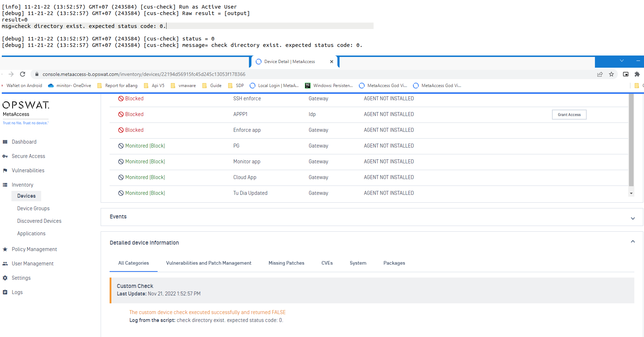Screen dimensions: 644x337
Task: Open the WaNet on Android bookmark
Action: point(24,86)
